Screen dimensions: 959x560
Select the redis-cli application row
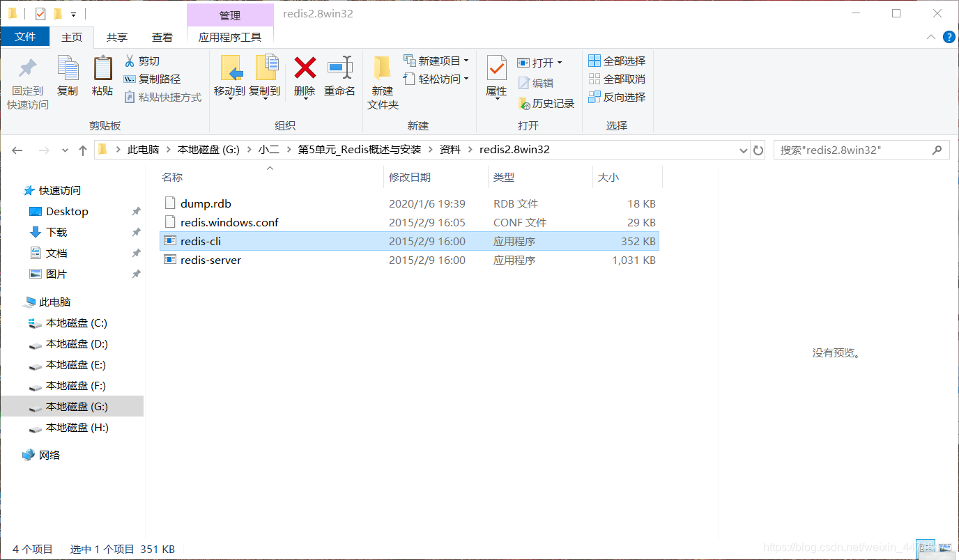click(409, 241)
